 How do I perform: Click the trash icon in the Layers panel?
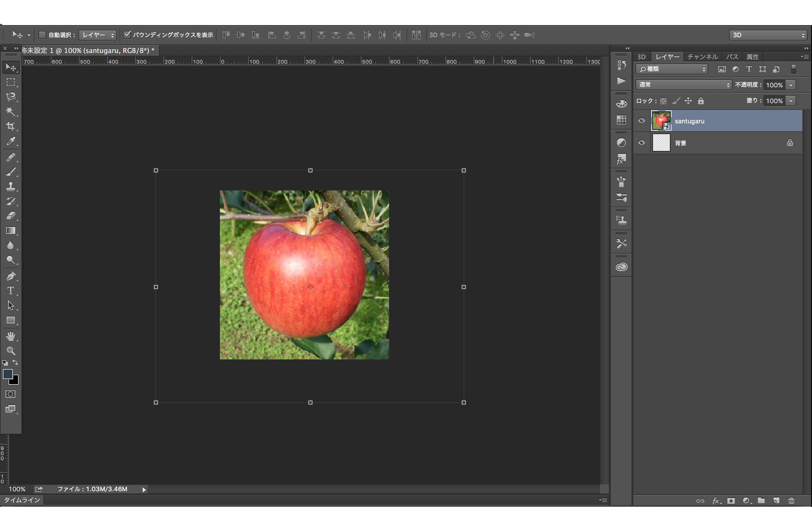point(791,501)
